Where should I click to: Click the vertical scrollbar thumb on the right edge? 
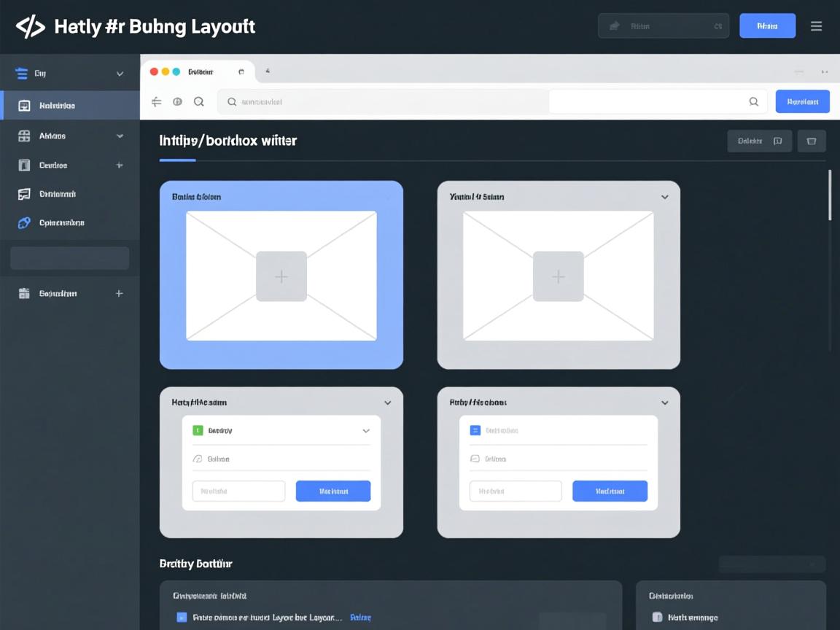coord(830,195)
